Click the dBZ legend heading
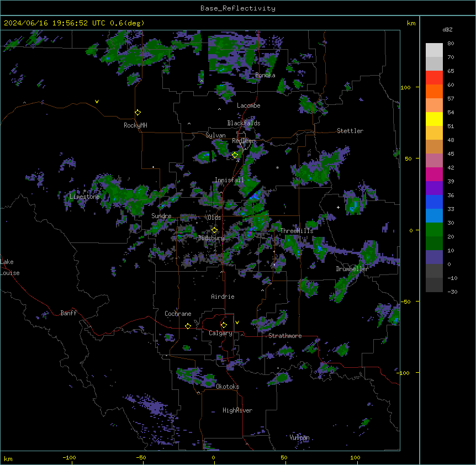The height and width of the screenshot is (465, 476). [x=447, y=30]
